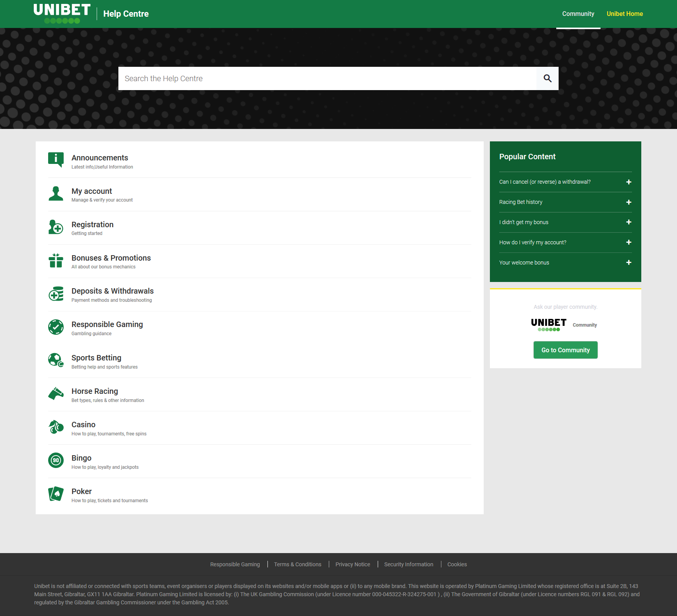The height and width of the screenshot is (616, 677).
Task: Click the Help Centre title link
Action: click(126, 14)
